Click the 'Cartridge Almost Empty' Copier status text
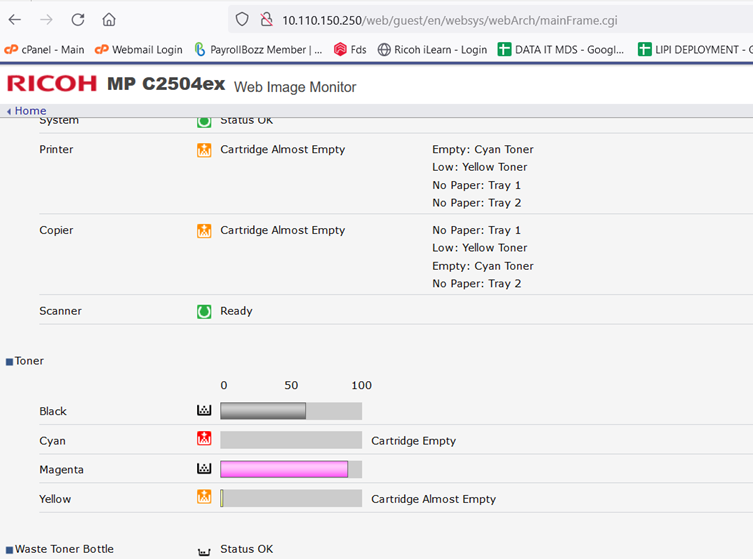Image resolution: width=753 pixels, height=559 pixels. point(282,230)
